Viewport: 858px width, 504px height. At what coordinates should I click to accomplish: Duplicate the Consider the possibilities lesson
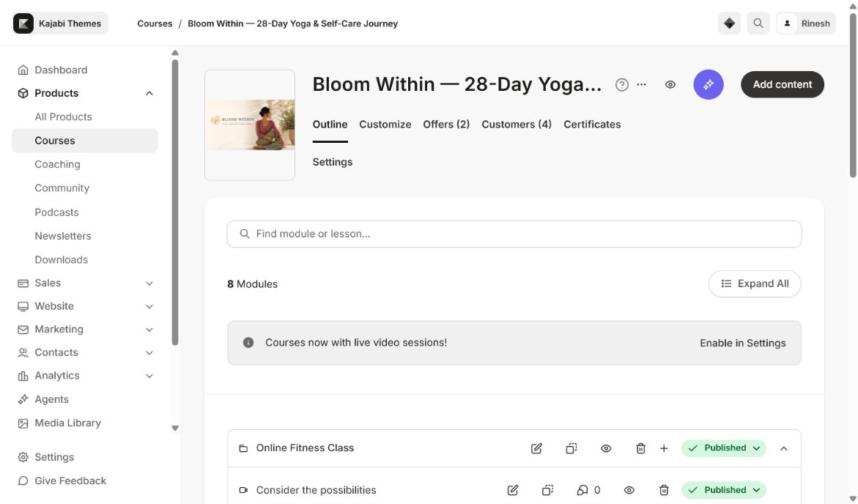pos(547,490)
